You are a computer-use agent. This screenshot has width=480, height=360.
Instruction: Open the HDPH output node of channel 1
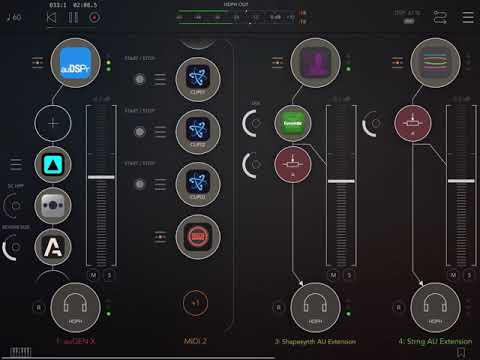click(75, 308)
